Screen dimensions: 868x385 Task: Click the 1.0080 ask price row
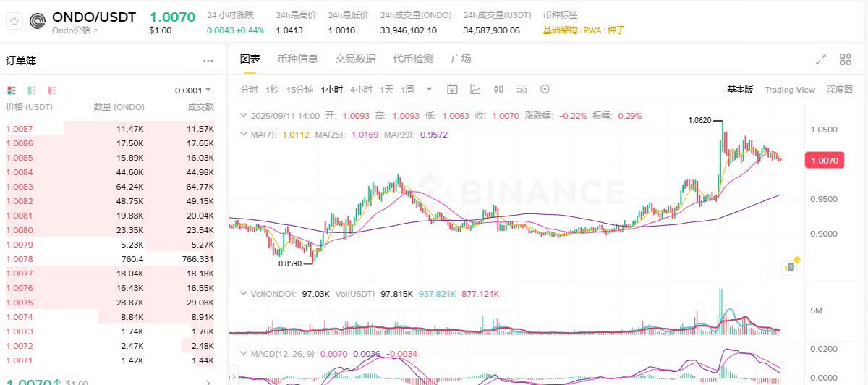110,229
